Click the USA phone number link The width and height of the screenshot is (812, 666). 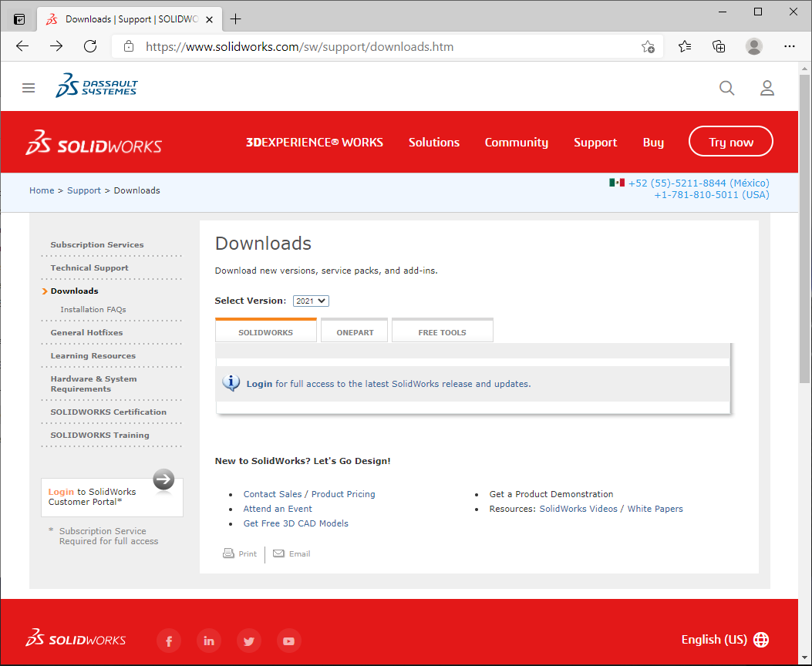[712, 195]
